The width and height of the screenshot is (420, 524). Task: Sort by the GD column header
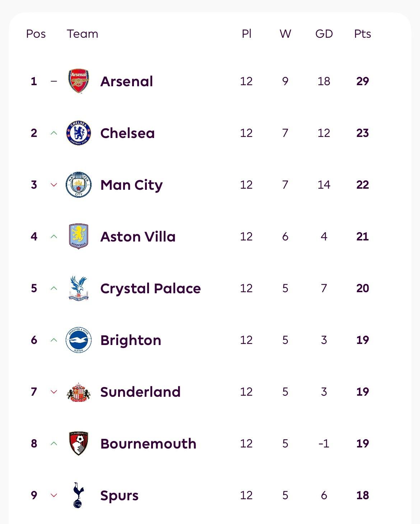324,34
